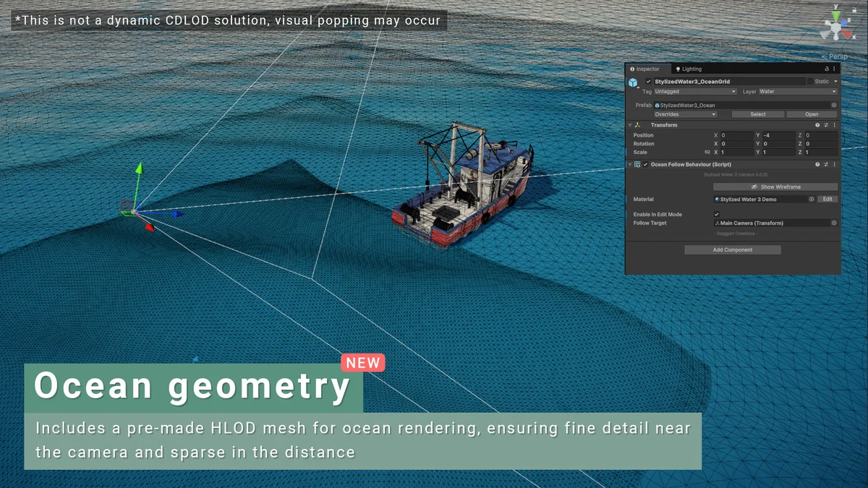Open the Layer dropdown set to Water
868x488 pixels.
click(797, 92)
